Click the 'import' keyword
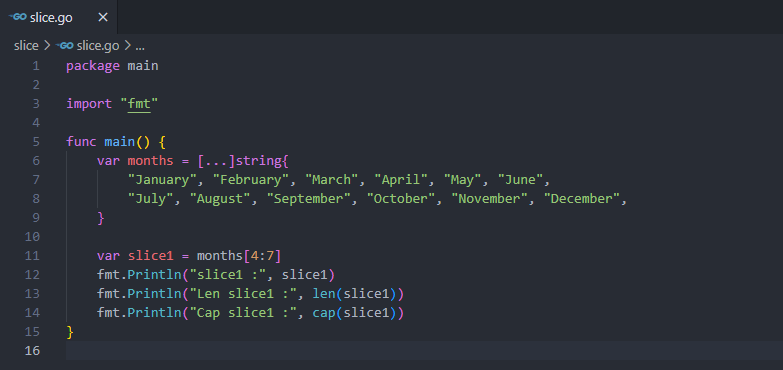The image size is (783, 370). tap(89, 104)
